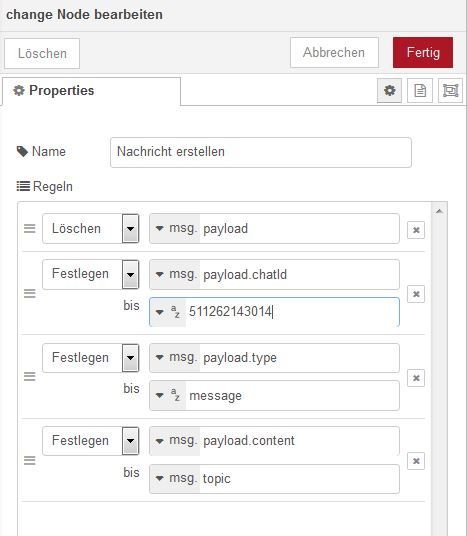Click Fertig to finish editing
Screen dimensions: 467x536
(423, 52)
